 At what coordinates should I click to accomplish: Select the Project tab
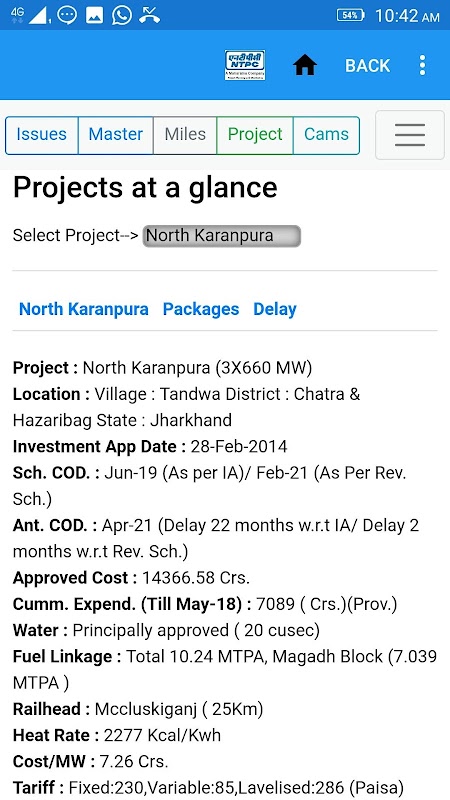coord(255,135)
